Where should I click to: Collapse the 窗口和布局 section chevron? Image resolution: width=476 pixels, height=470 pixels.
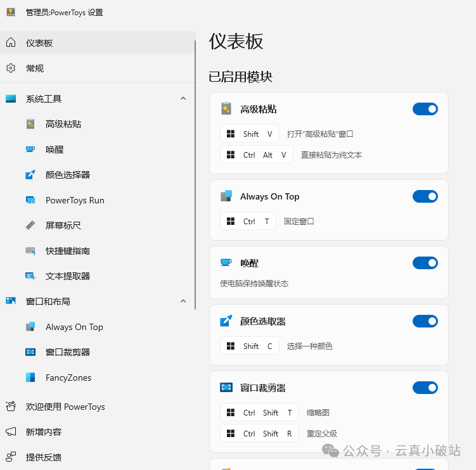(183, 301)
